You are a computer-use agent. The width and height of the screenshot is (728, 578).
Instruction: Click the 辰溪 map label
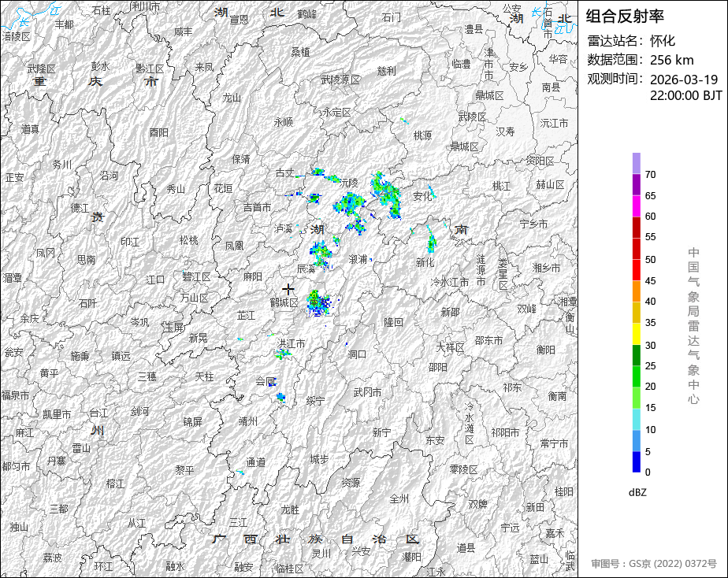point(306,268)
